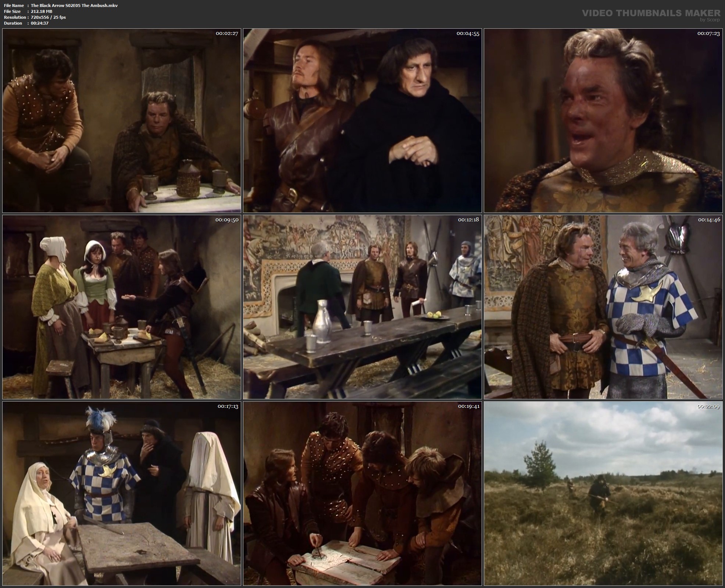Click the 00:17:13 timestamp label
Viewport: 725px width, 588px height.
(228, 406)
